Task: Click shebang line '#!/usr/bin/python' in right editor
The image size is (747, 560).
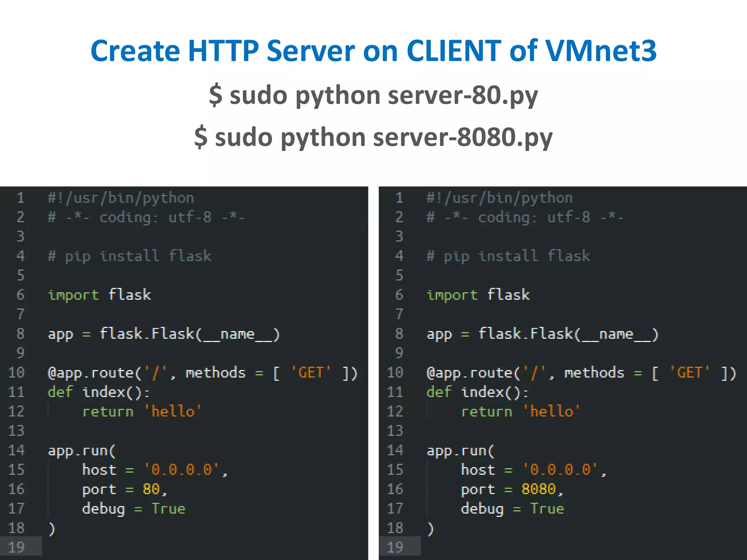Action: 500,198
